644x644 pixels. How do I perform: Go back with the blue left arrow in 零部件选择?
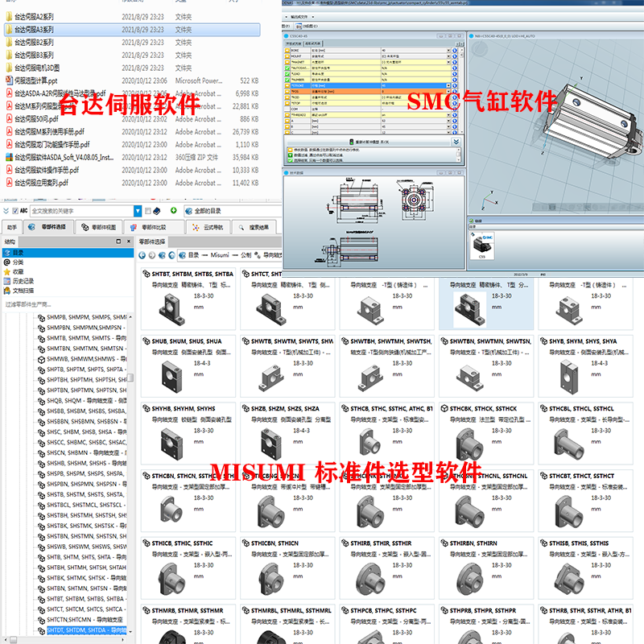click(142, 255)
